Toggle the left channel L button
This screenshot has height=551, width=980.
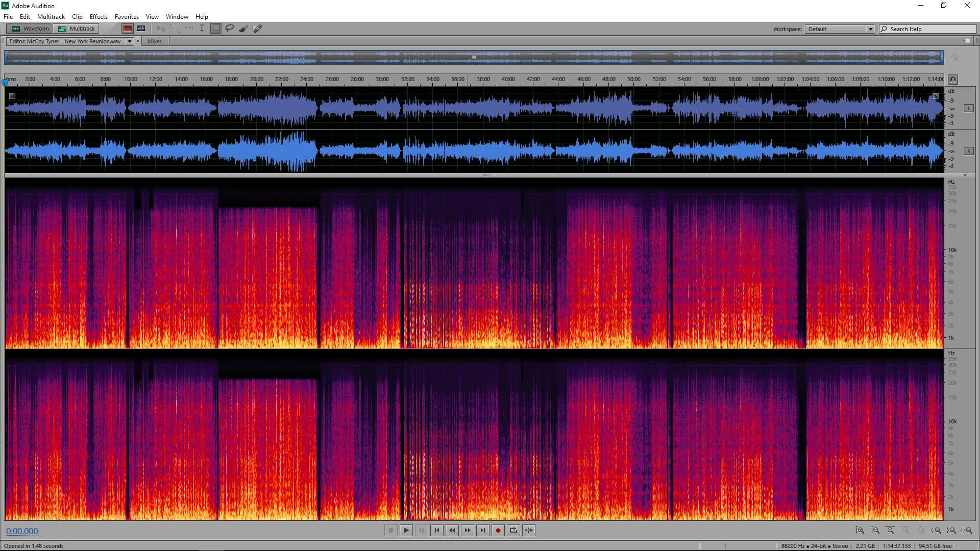point(968,108)
